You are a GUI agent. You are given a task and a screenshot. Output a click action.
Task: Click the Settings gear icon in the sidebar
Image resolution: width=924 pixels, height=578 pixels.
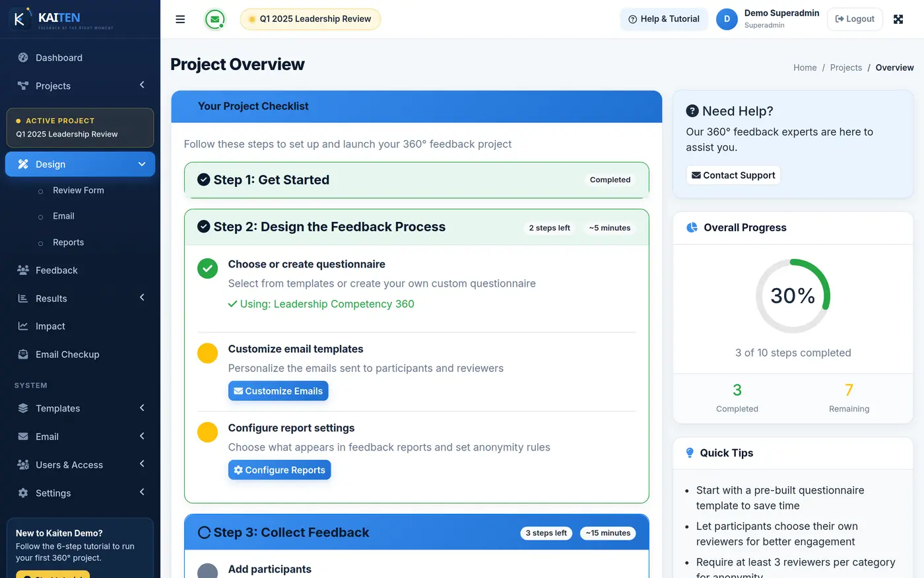pos(23,493)
